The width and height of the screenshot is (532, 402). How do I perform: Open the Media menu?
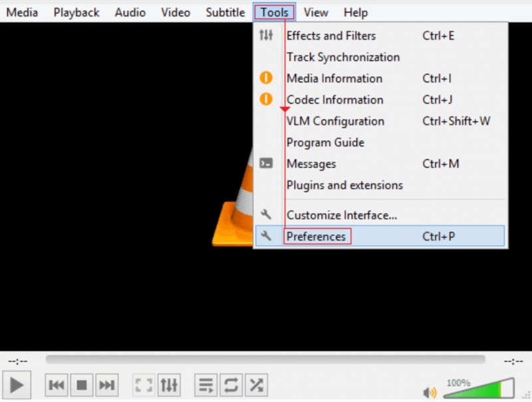click(22, 12)
